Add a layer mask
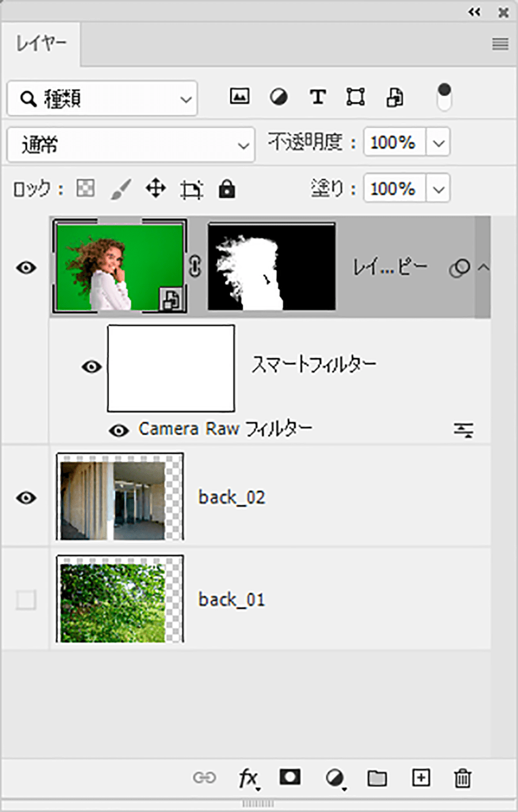Screen dimensions: 518x812 [x=290, y=777]
